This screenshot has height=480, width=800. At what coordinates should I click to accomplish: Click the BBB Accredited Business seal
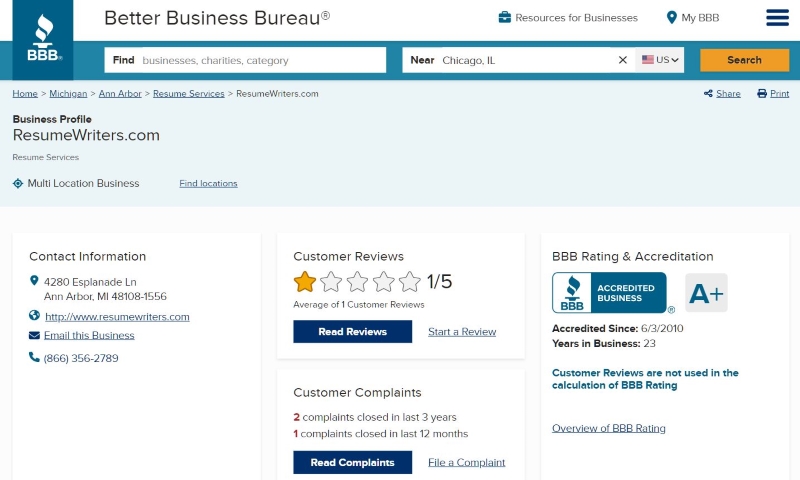point(609,293)
